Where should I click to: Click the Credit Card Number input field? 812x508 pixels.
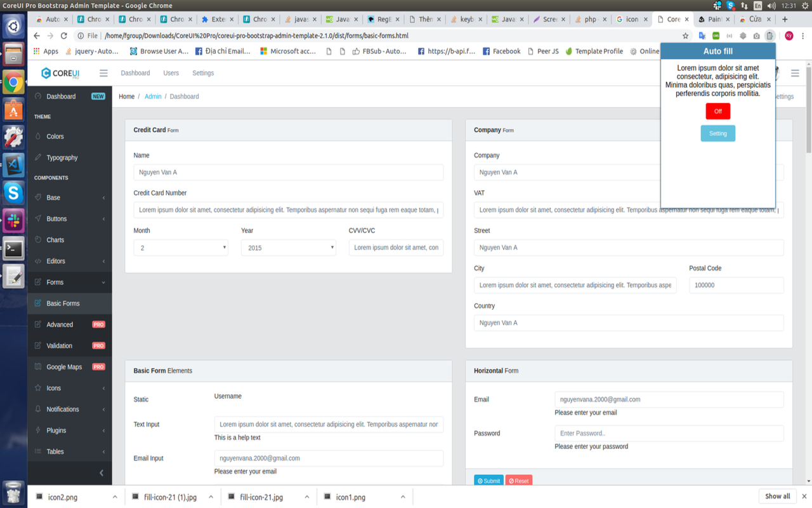(289, 210)
